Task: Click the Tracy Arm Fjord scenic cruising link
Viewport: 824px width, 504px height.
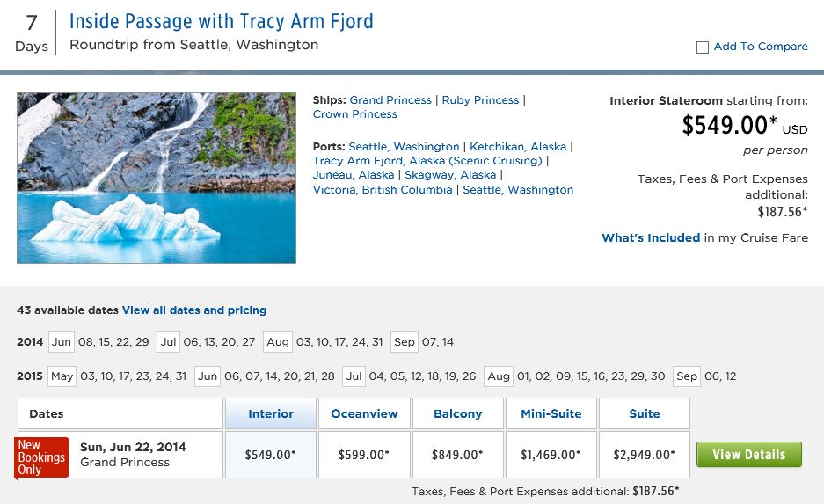Action: (x=427, y=161)
